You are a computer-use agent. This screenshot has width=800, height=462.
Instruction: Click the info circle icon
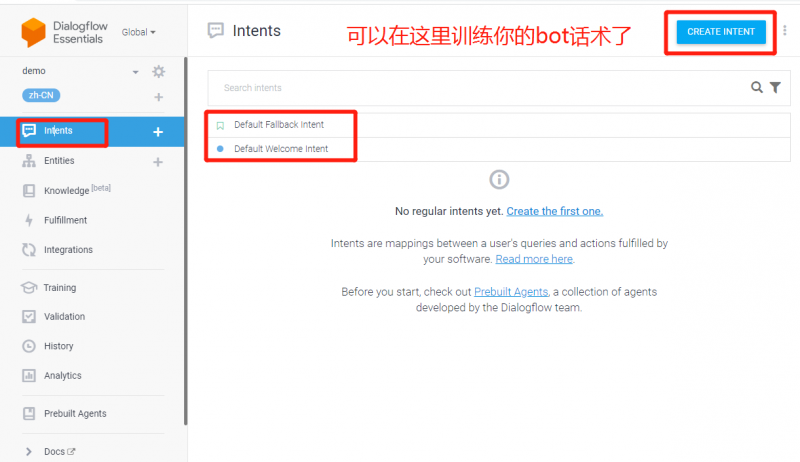point(499,179)
